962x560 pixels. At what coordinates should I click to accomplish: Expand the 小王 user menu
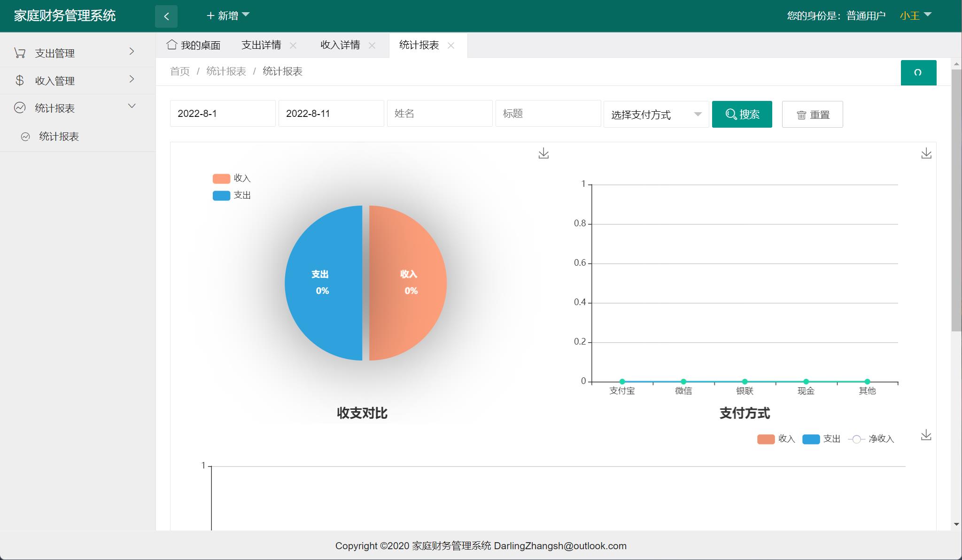click(x=913, y=15)
